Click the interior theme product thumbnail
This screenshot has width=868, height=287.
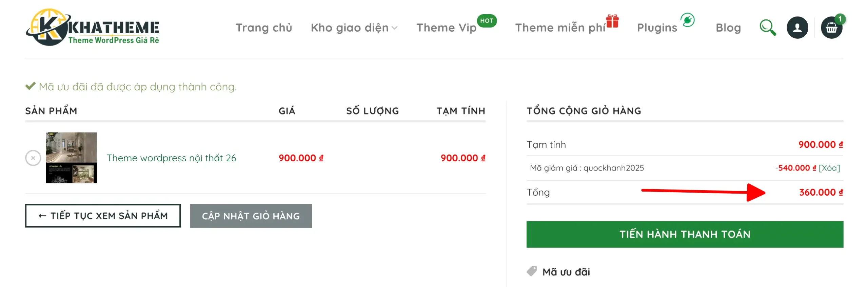[71, 158]
